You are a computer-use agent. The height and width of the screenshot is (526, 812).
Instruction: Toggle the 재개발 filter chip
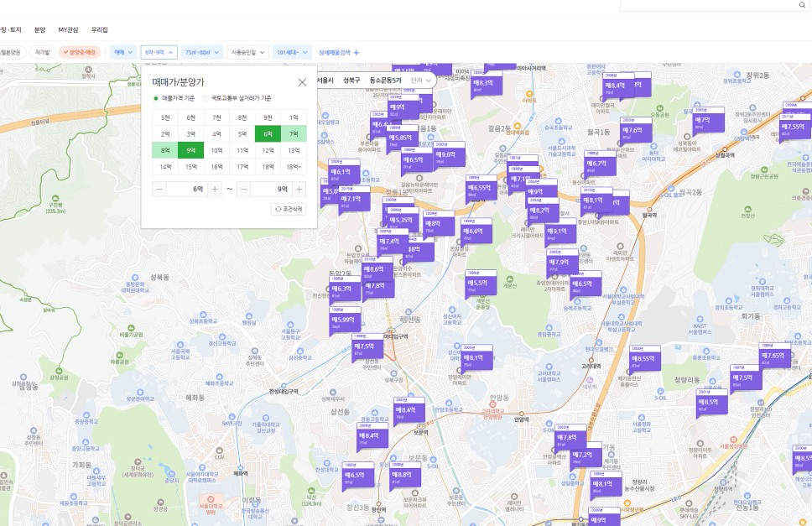tap(41, 52)
